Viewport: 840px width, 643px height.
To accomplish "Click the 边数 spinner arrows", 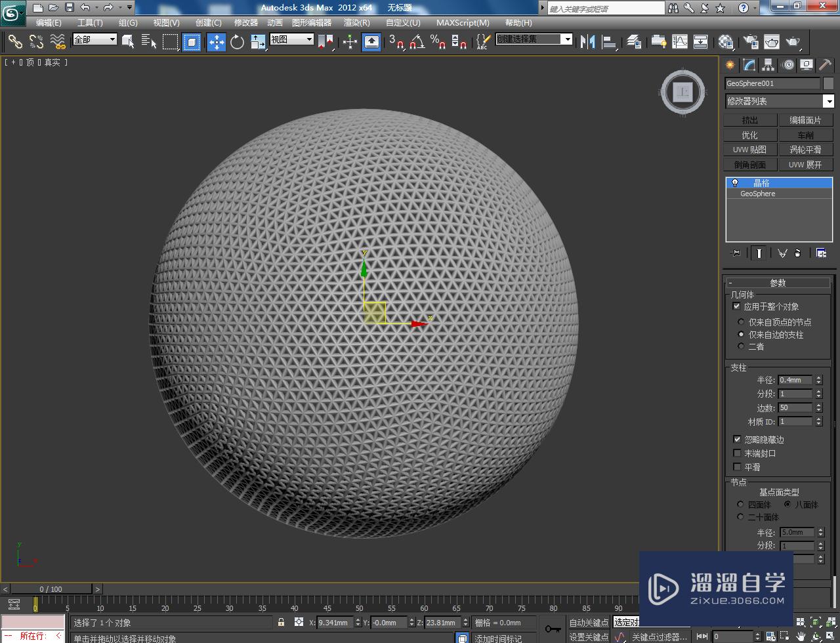I will click(818, 407).
